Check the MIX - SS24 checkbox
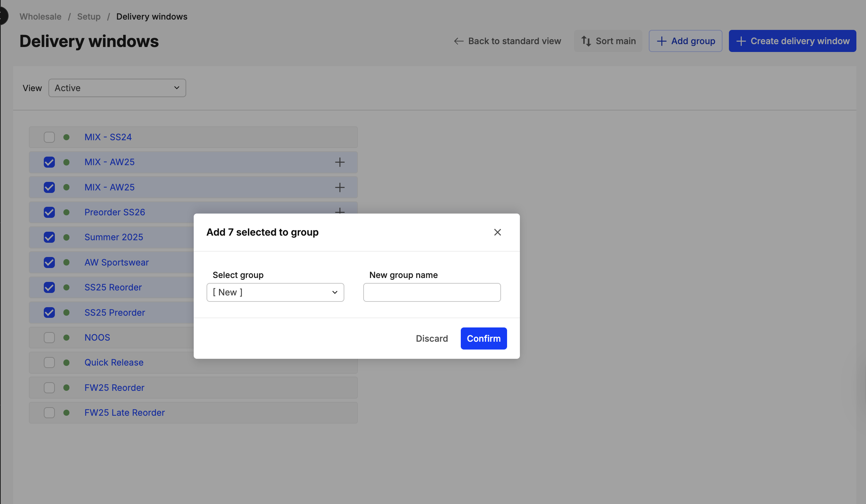Image resolution: width=866 pixels, height=504 pixels. click(49, 137)
